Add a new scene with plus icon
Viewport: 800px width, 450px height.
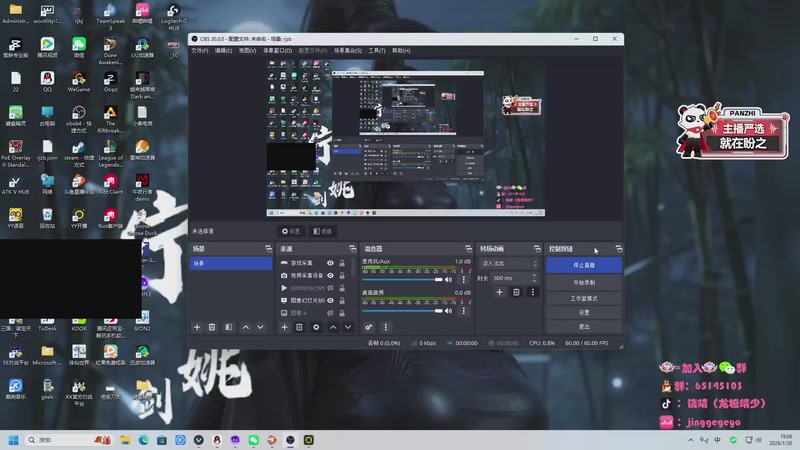point(197,327)
